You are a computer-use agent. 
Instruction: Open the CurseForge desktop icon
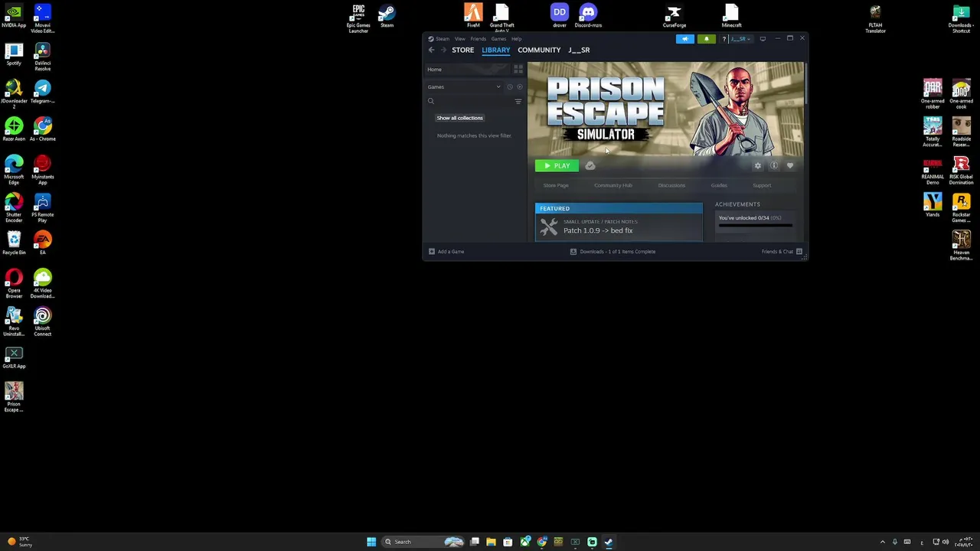click(x=674, y=16)
